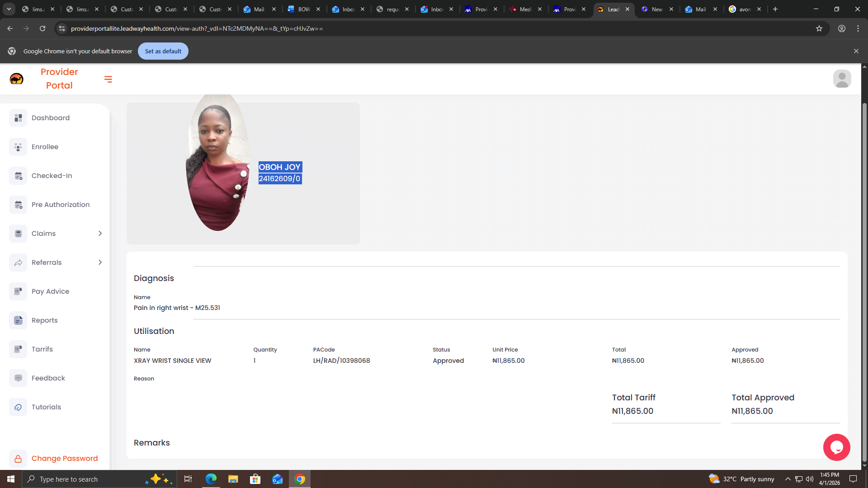Click the Reports document icon
The image size is (868, 488).
18,320
